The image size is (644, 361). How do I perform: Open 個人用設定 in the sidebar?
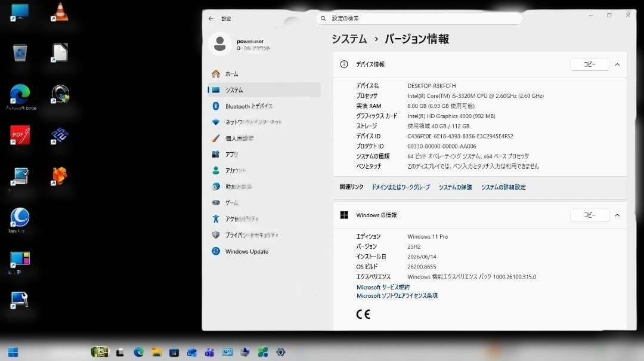tap(264, 138)
